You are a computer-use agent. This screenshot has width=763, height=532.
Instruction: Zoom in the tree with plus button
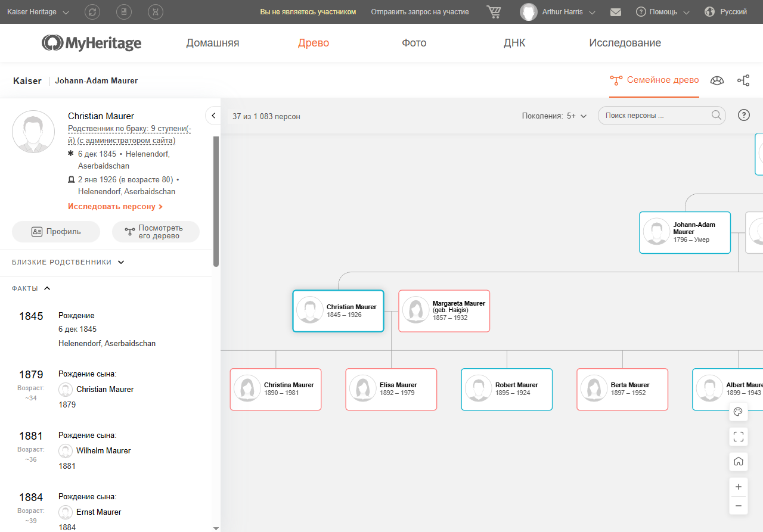738,486
